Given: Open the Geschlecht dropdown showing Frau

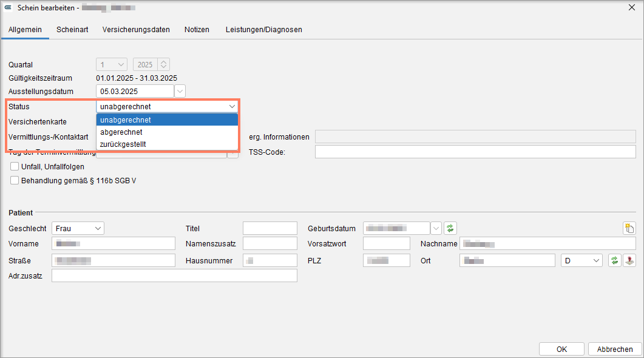Looking at the screenshot, I should (78, 228).
